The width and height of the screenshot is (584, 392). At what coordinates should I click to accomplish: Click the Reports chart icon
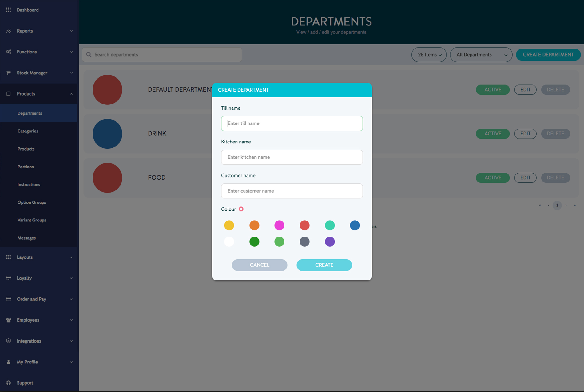pyautogui.click(x=9, y=31)
